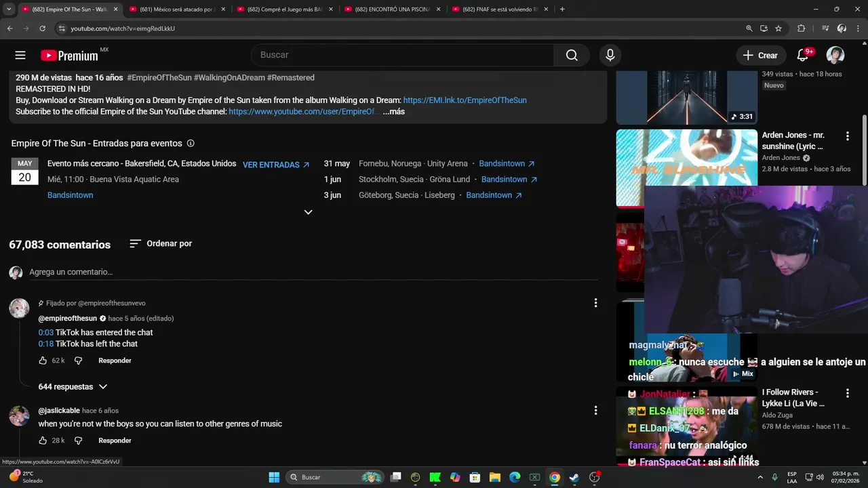Expand description with ...más

pos(394,112)
